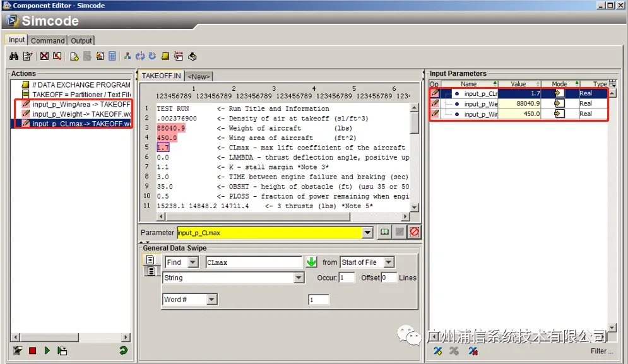Click the Offset input field

coord(389,278)
